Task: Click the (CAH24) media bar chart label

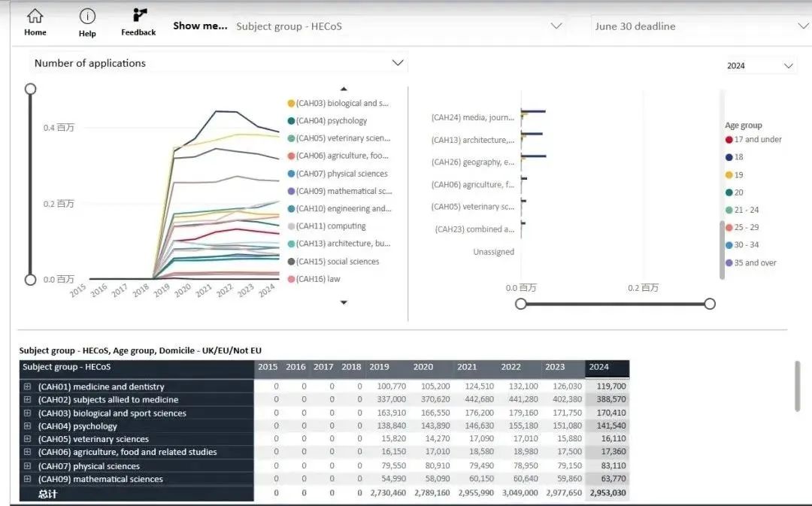Action: pyautogui.click(x=473, y=117)
